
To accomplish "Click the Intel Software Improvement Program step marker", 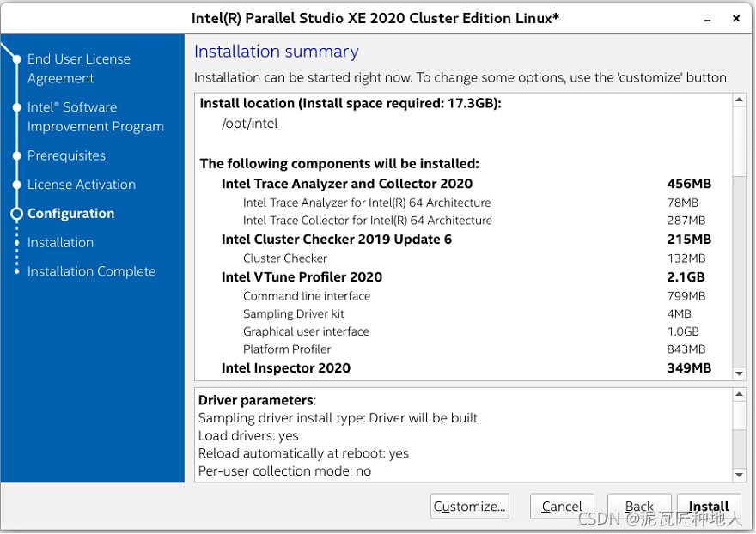I will pyautogui.click(x=17, y=107).
